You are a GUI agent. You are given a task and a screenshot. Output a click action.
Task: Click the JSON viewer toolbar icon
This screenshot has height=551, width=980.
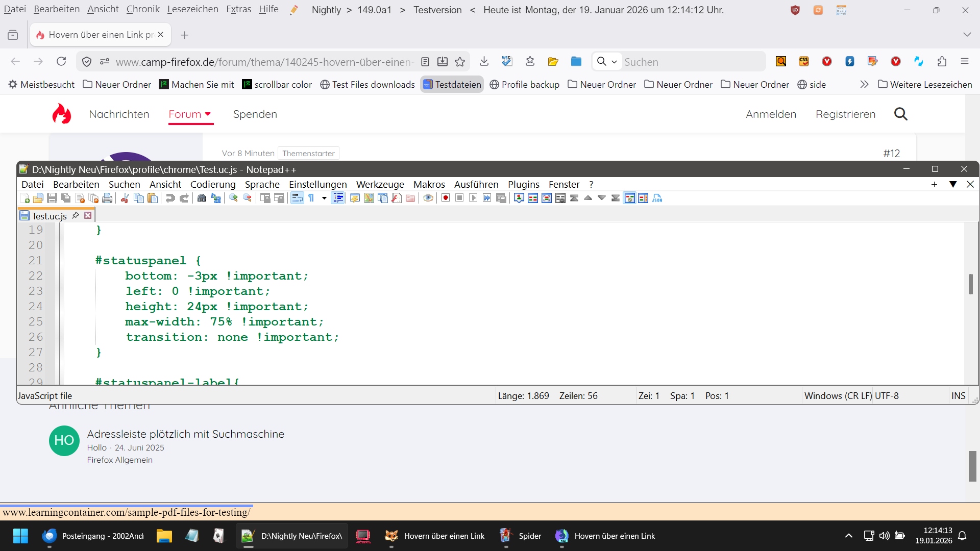click(x=657, y=198)
